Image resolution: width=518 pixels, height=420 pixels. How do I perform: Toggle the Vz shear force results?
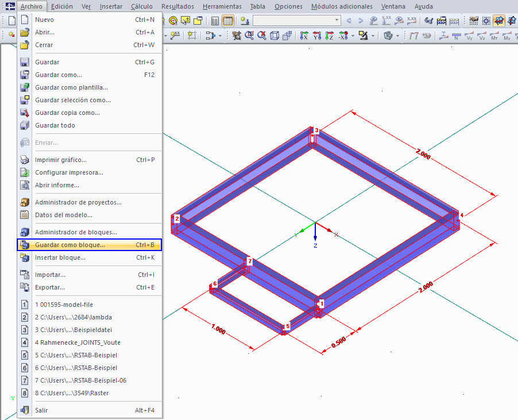(482, 36)
